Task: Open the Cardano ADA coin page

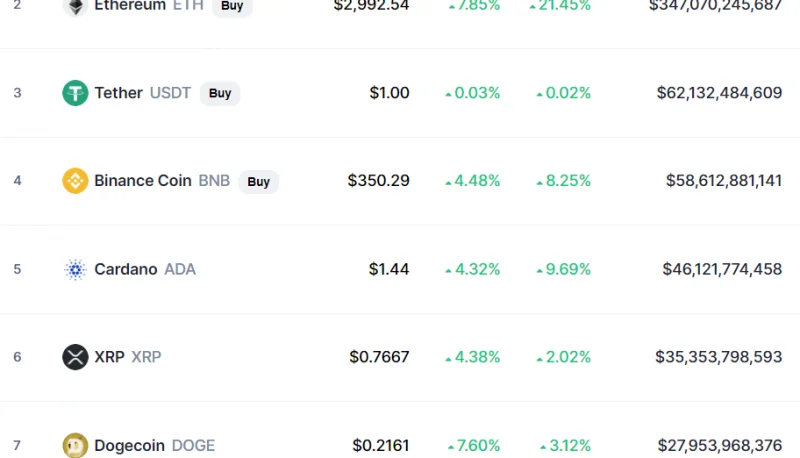Action: click(x=145, y=269)
